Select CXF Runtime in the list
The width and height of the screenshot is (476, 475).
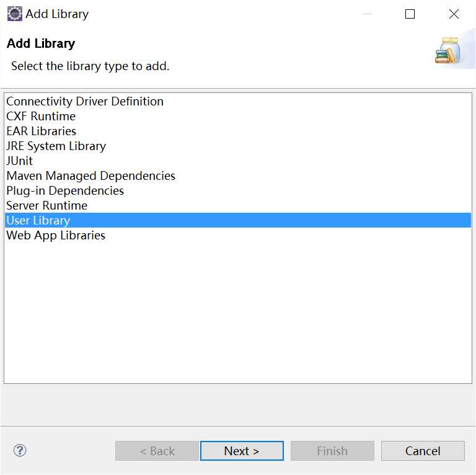238,116
